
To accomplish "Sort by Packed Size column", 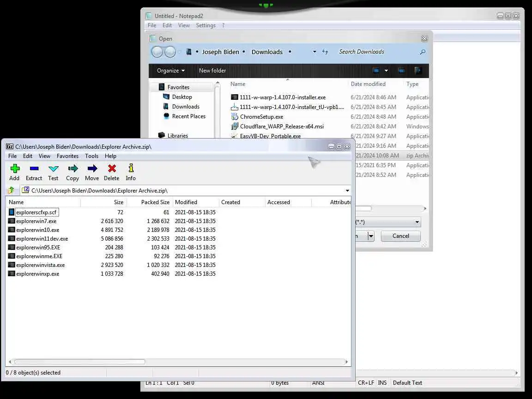I will [150, 202].
